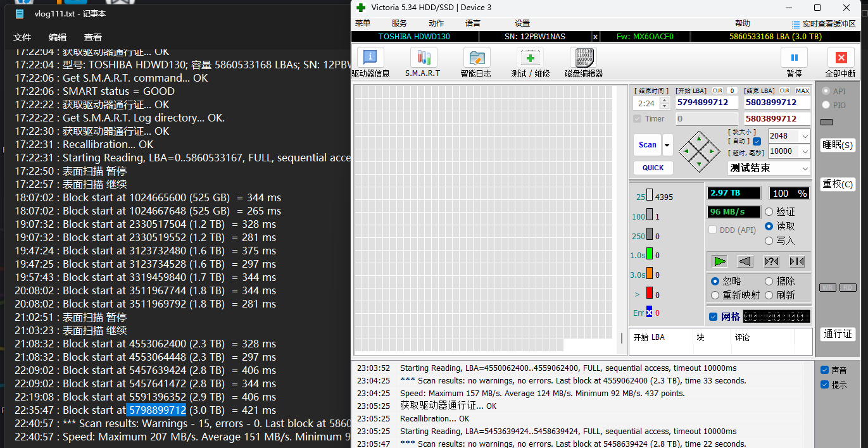
Task: Switch to Test / Repair (测试 / 维修) icon
Action: pyautogui.click(x=530, y=58)
